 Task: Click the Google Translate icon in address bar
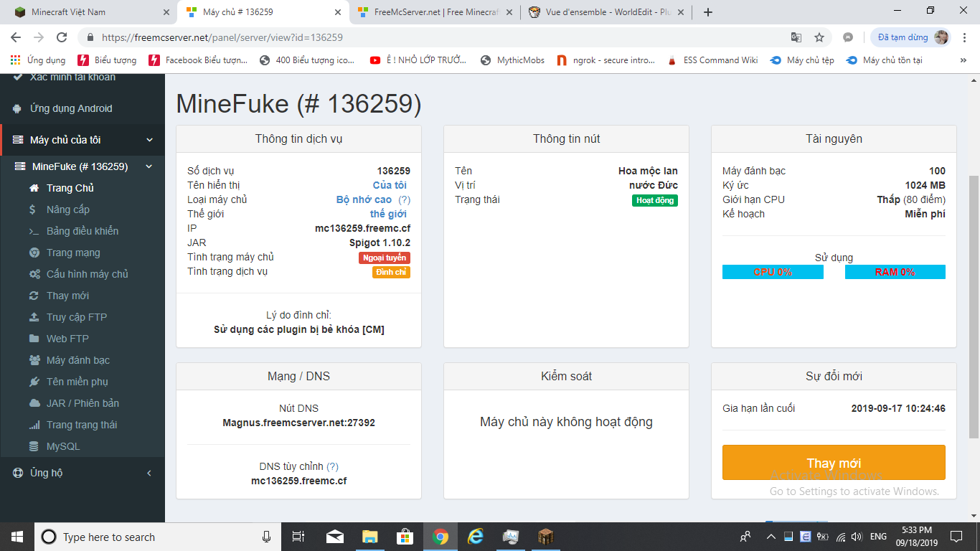[796, 37]
